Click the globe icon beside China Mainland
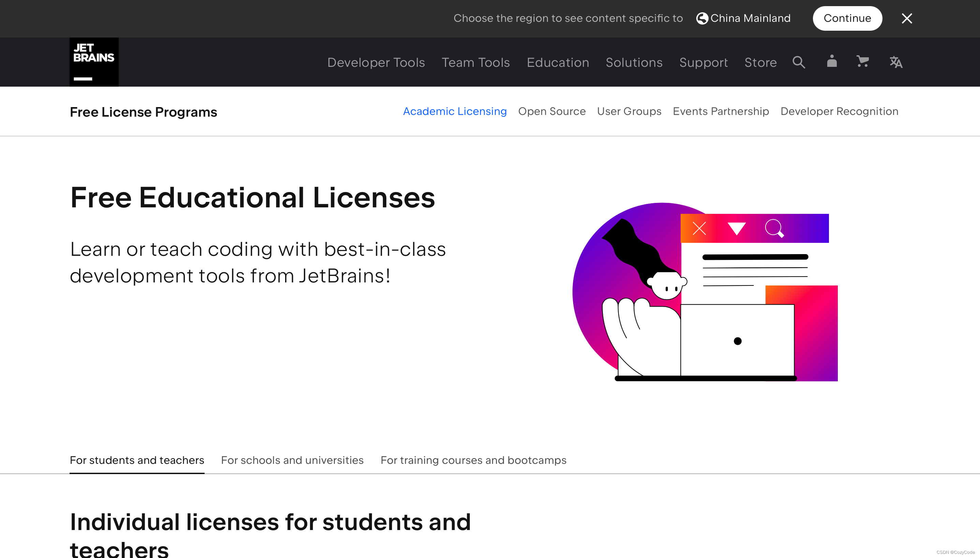980x558 pixels. [x=702, y=18]
